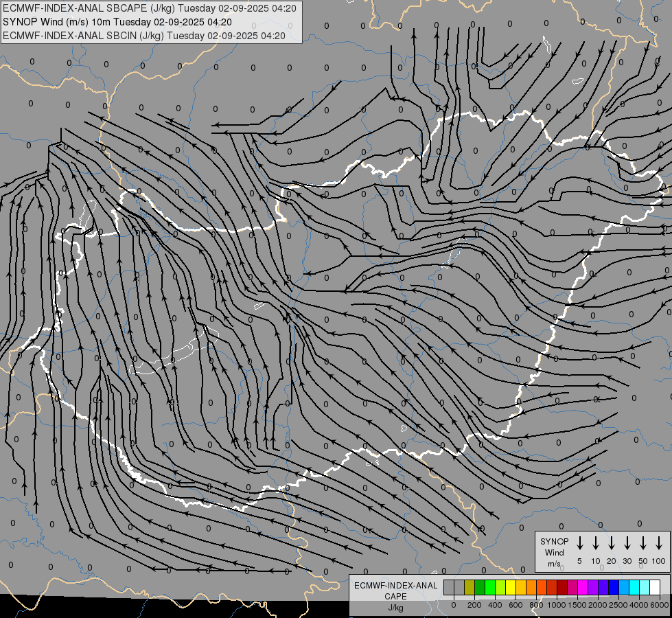Click the SYNOP label in wind legend
The image size is (672, 618).
click(x=554, y=541)
